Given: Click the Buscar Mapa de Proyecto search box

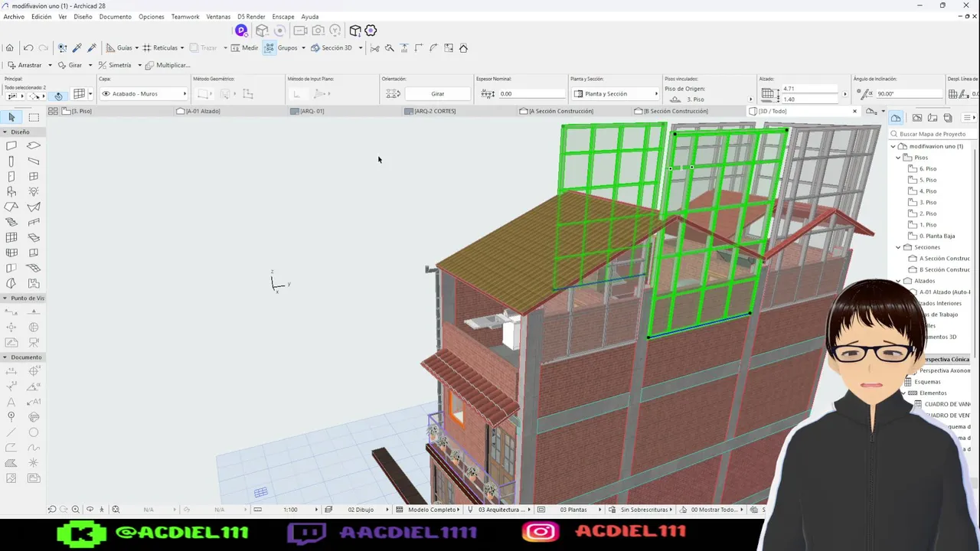Looking at the screenshot, I should pyautogui.click(x=933, y=134).
